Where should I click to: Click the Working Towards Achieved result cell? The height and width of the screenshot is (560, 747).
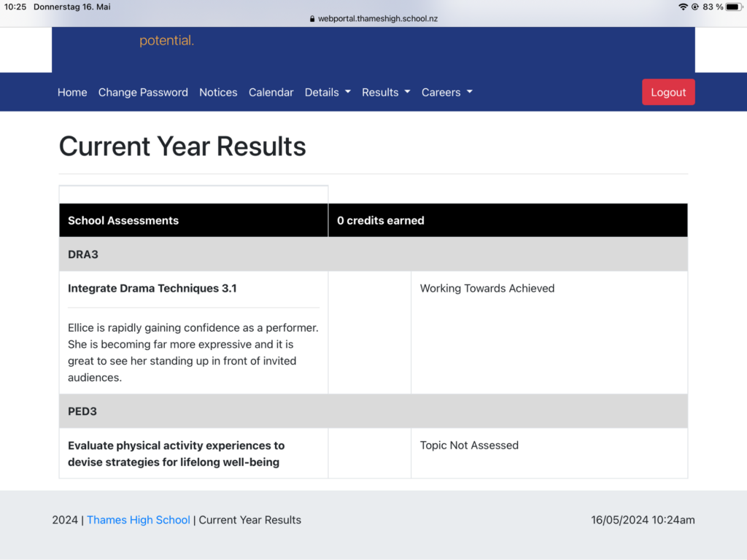click(x=487, y=288)
